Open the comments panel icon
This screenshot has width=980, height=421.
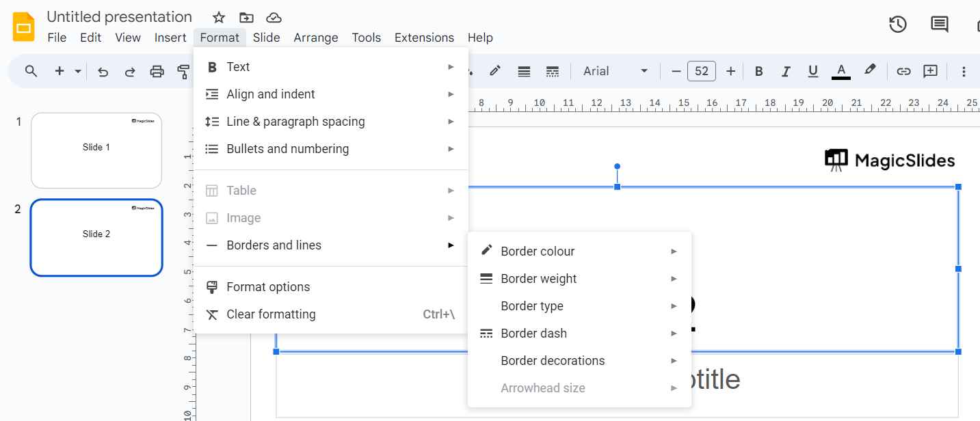[x=940, y=25]
